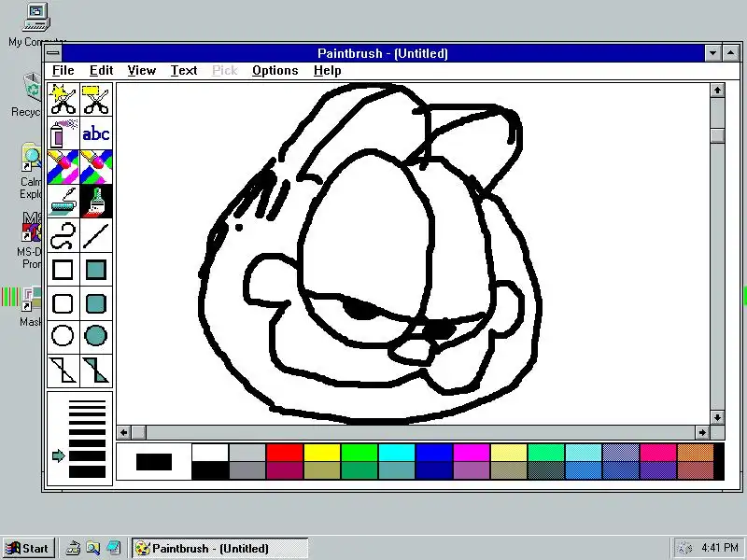Pick the cyan color swatch
747x560 pixels.
click(x=397, y=453)
